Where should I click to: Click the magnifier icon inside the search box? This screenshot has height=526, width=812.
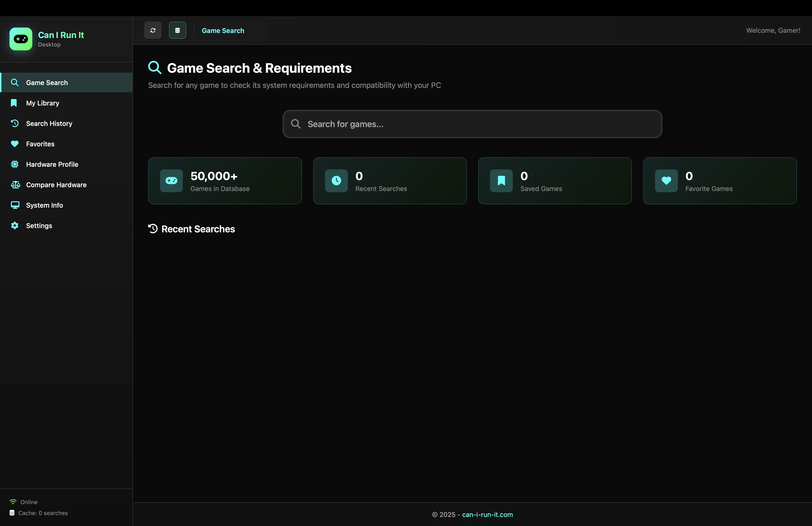click(x=296, y=124)
